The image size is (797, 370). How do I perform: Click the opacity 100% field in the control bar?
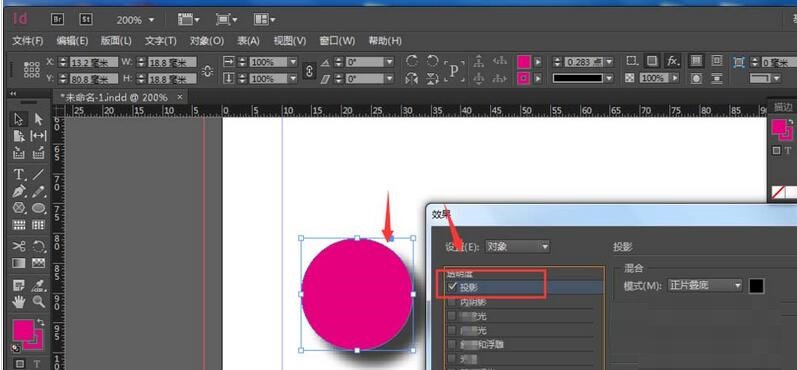(655, 78)
